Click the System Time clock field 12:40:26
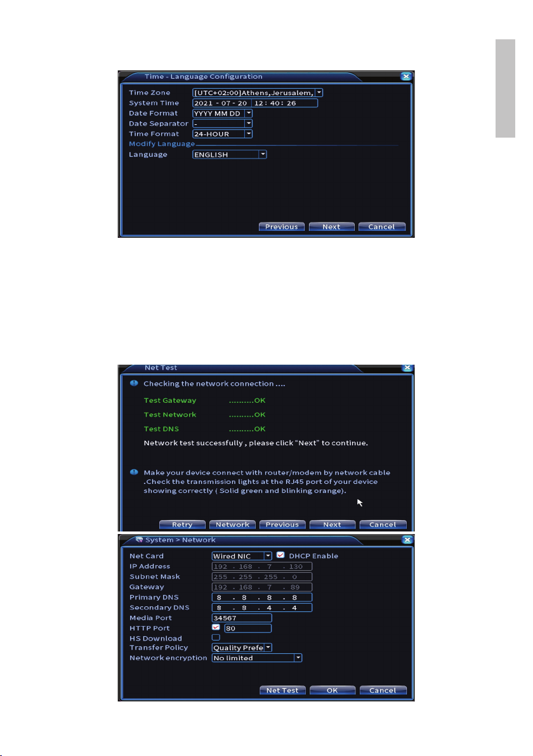 (x=285, y=103)
